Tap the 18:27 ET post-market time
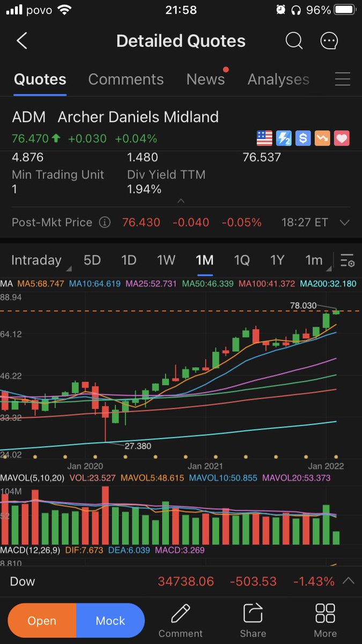The width and height of the screenshot is (362, 644). [304, 222]
